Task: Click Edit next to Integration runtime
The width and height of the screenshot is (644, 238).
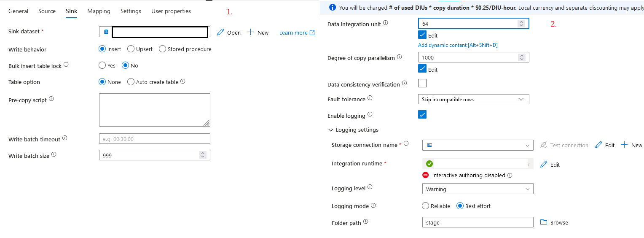Action: 550,165
